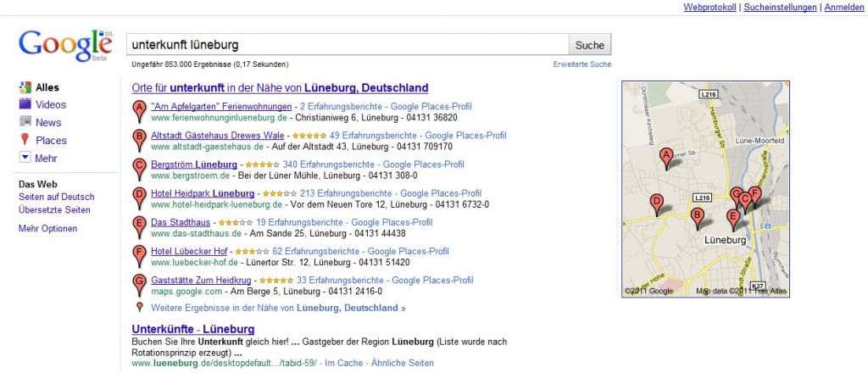Click Weitere Ergebnisse in der Nähe link
This screenshot has width=868, height=373.
[x=278, y=308]
